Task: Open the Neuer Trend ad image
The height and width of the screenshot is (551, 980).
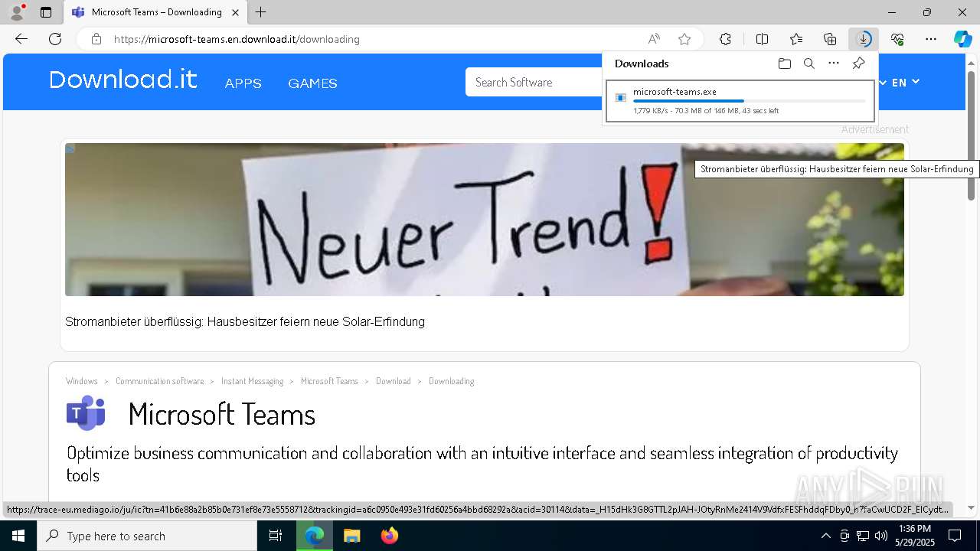Action: click(x=485, y=220)
